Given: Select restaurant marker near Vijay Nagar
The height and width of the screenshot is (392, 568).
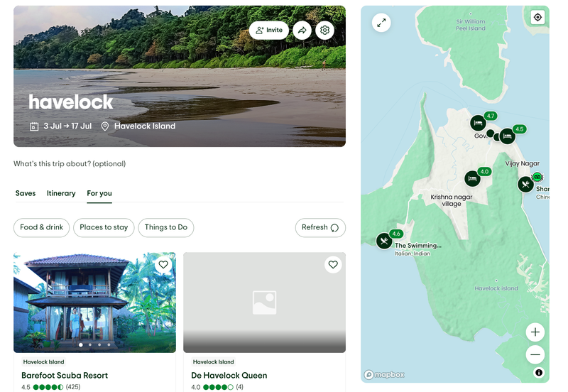Looking at the screenshot, I should 525,185.
